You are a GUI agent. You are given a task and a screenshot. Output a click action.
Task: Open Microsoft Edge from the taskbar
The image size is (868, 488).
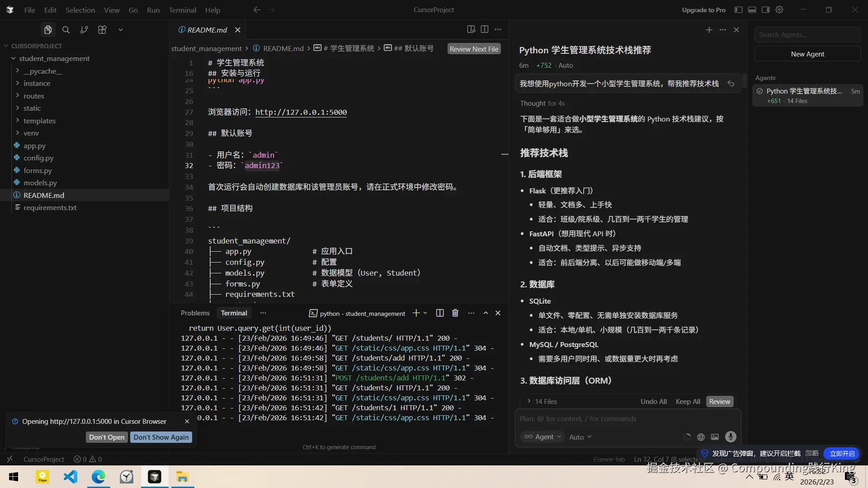pos(99,477)
